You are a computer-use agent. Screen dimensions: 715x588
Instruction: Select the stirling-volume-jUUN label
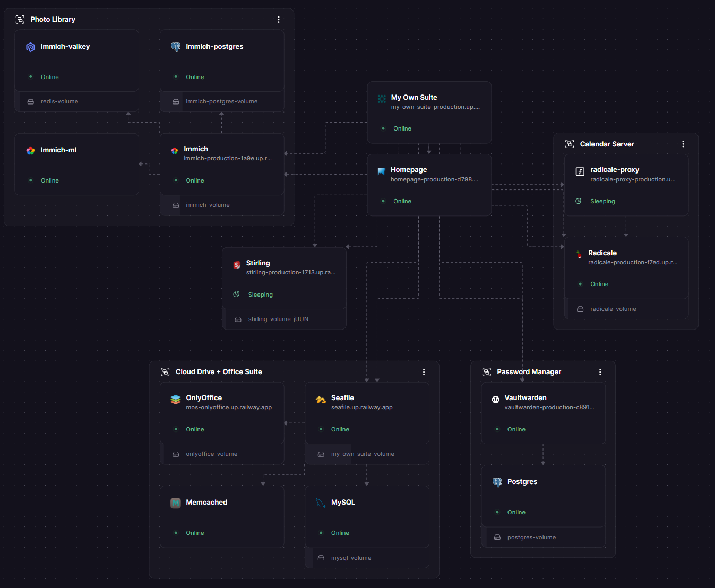(278, 319)
